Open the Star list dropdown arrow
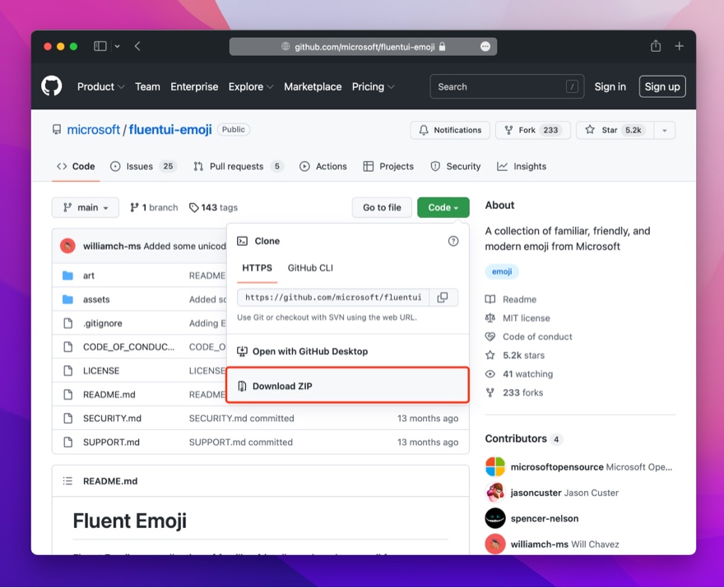Screen dimensions: 724x588 coord(665,130)
